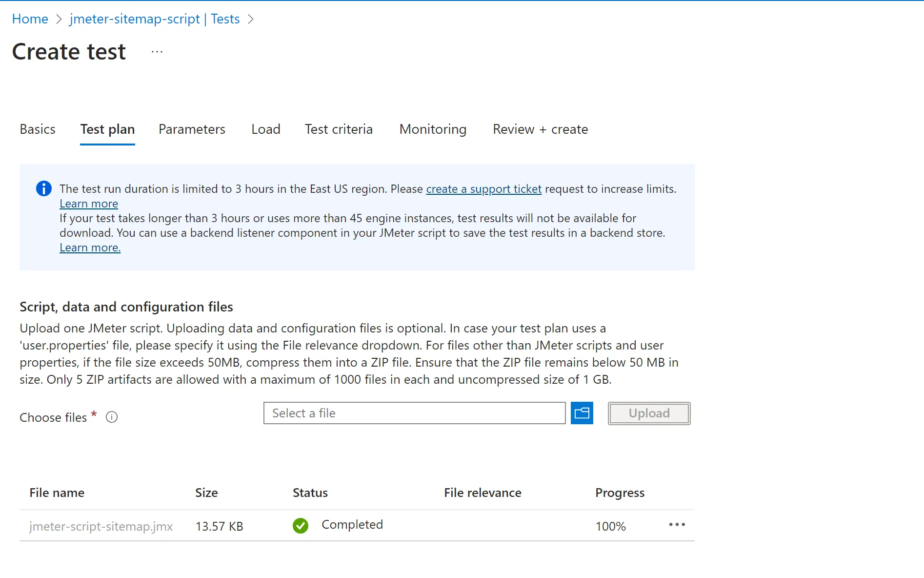Viewport: 924px width, 578px height.
Task: Go to the Load tab
Action: (266, 129)
